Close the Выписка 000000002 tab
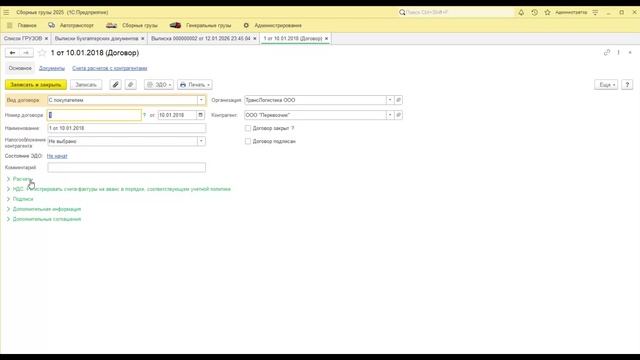This screenshot has width=640, height=360. point(255,38)
